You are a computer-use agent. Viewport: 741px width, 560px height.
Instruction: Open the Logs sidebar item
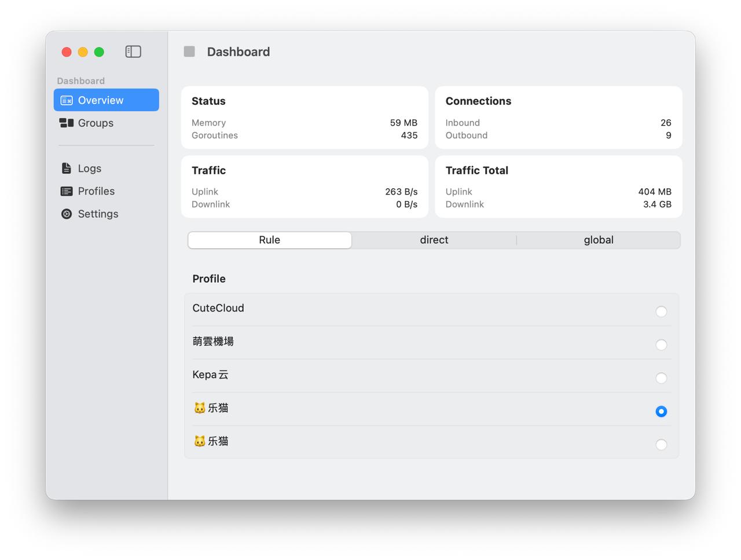pos(90,169)
